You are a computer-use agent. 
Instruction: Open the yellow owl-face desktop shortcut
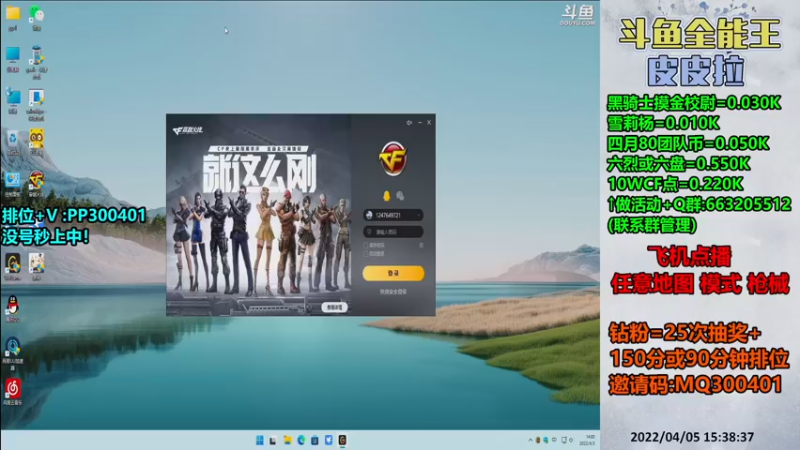[36, 139]
